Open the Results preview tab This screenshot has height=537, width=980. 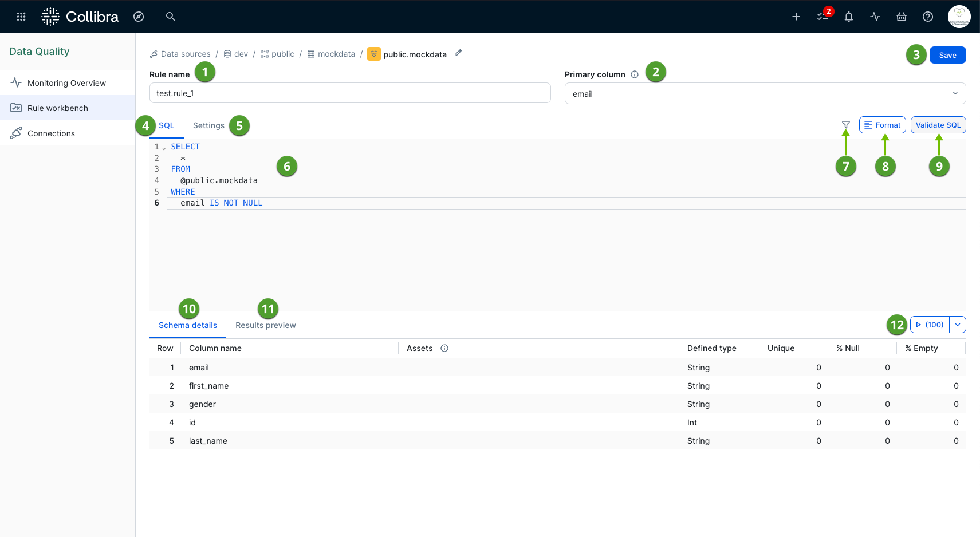265,325
